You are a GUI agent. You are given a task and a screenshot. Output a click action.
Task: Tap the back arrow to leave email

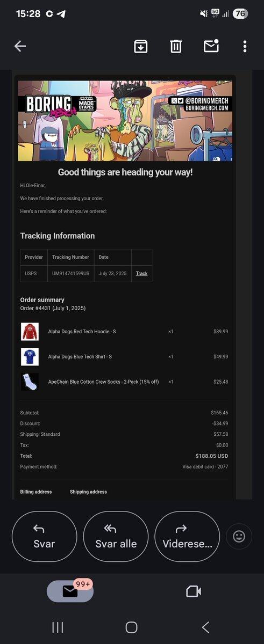coord(20,46)
